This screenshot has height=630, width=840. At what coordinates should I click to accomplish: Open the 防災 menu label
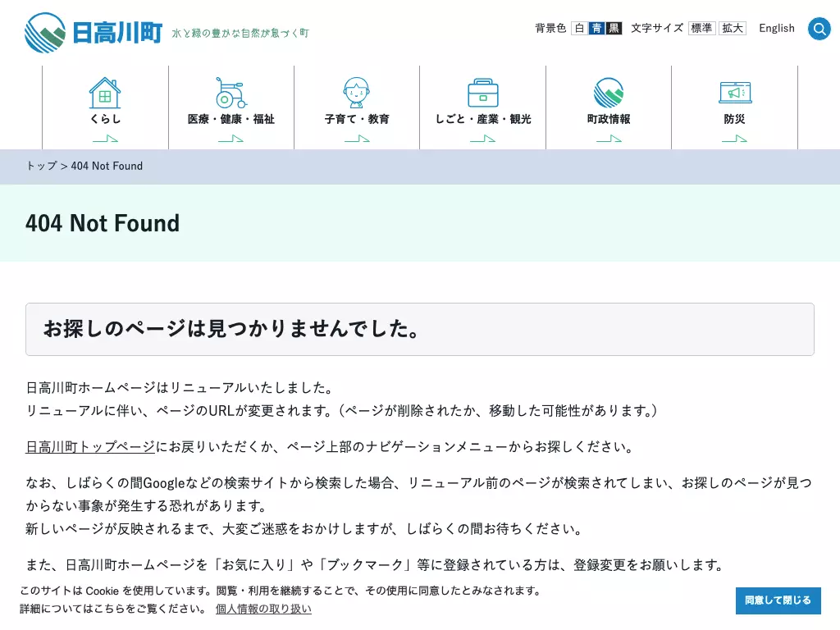point(734,119)
